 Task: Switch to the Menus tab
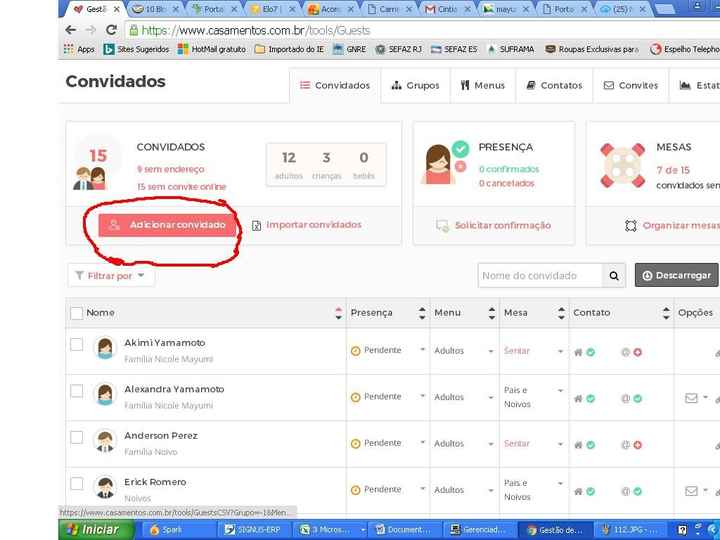point(483,85)
